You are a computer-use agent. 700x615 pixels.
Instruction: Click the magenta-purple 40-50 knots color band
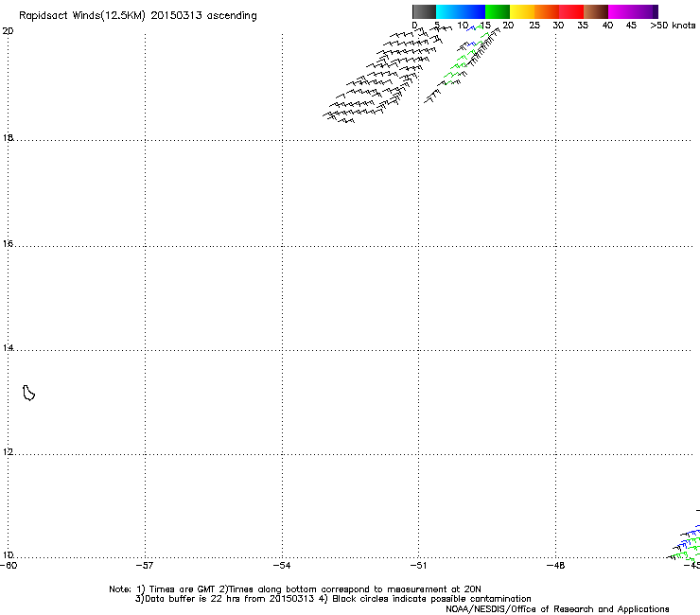(633, 11)
